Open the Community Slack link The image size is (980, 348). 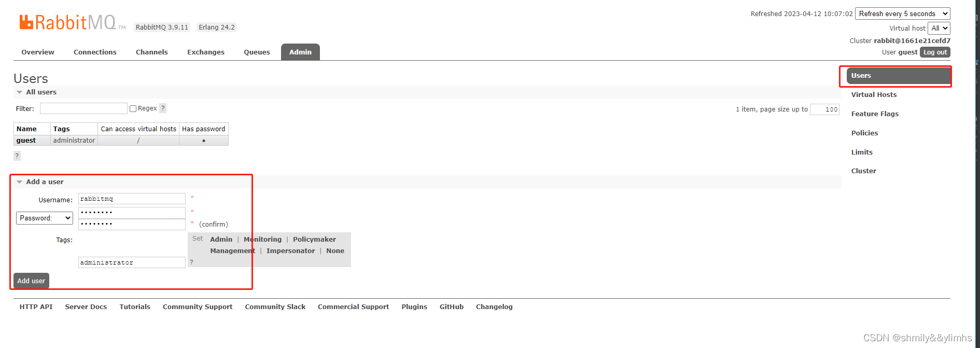coord(275,307)
